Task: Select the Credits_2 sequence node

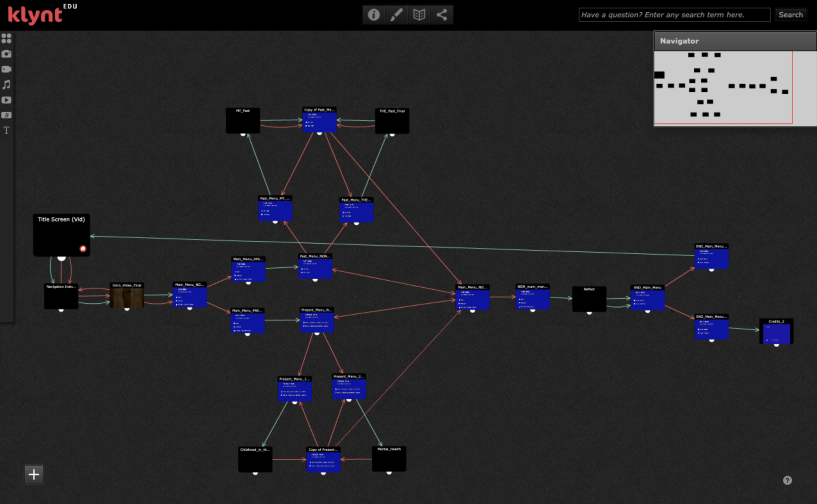Action: [x=776, y=331]
